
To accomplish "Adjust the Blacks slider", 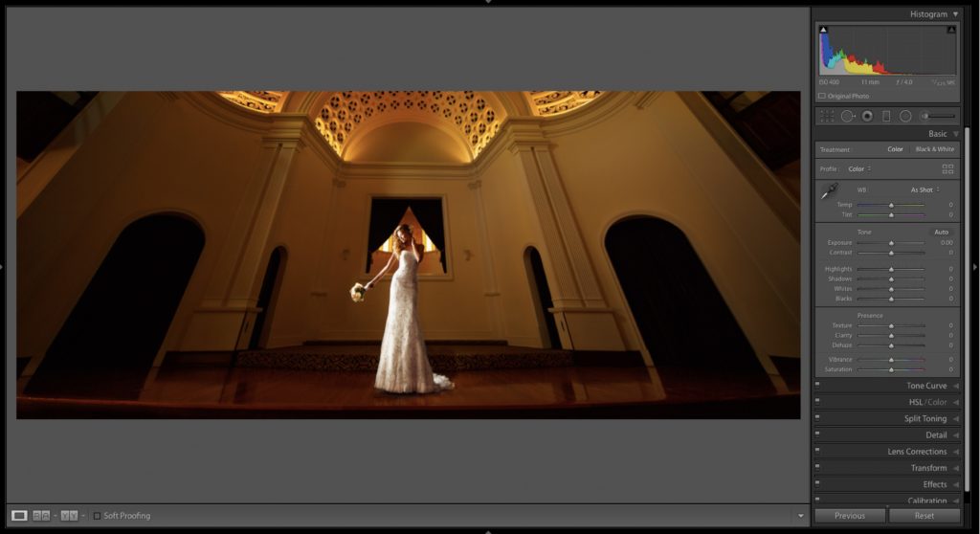I will pos(891,299).
